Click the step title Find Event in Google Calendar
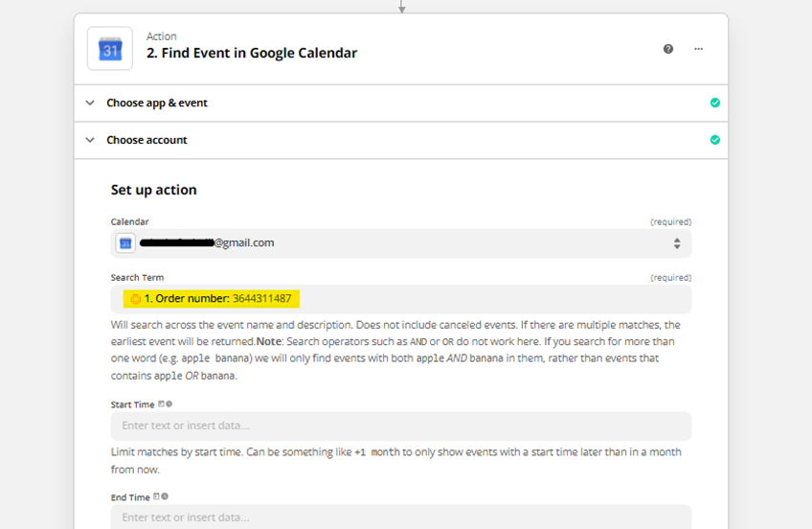 tap(252, 53)
